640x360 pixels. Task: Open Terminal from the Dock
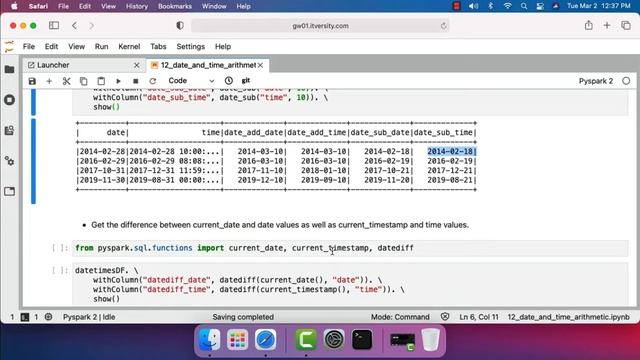(x=362, y=340)
